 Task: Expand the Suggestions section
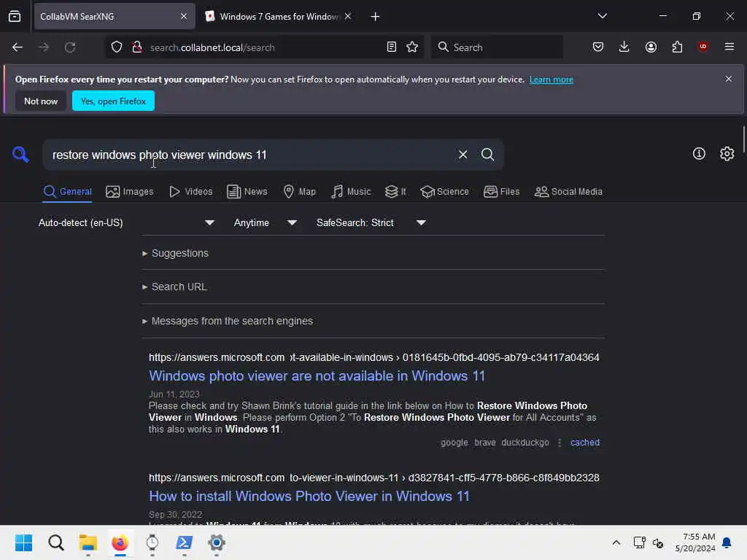[175, 253]
